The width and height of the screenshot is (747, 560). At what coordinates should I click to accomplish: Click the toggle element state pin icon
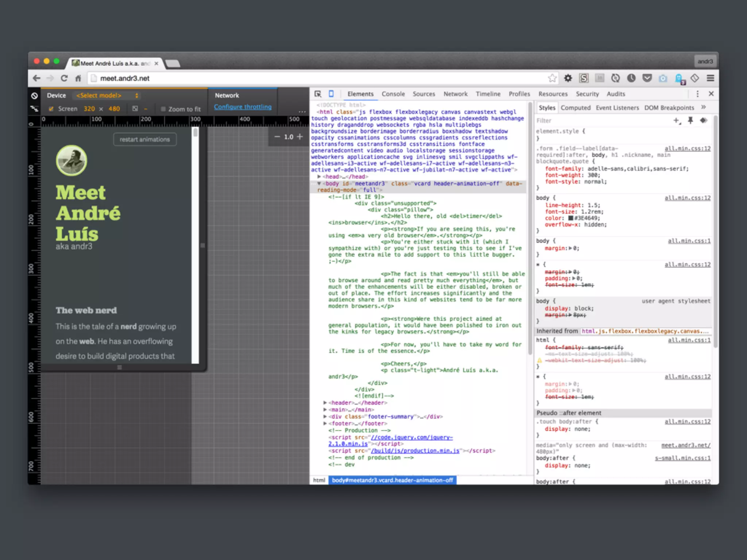point(690,120)
